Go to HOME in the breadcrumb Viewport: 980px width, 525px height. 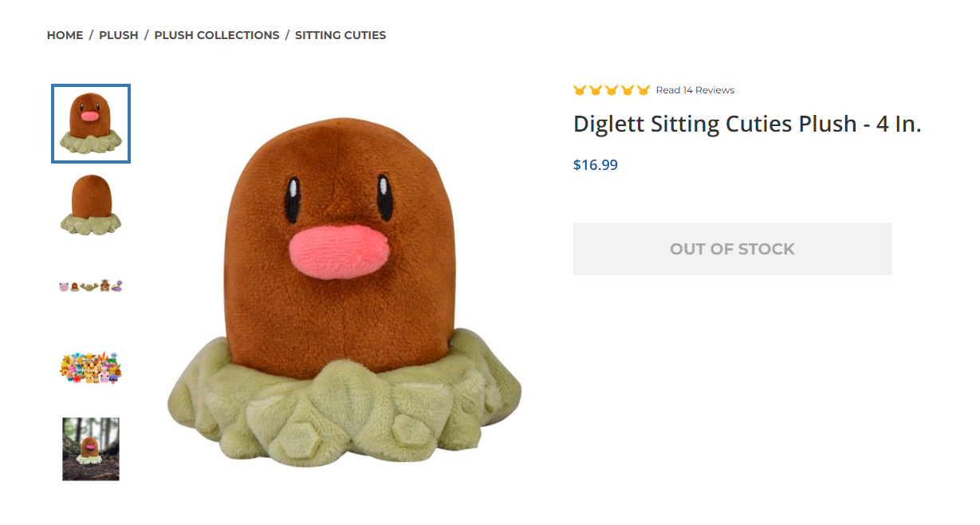point(65,35)
